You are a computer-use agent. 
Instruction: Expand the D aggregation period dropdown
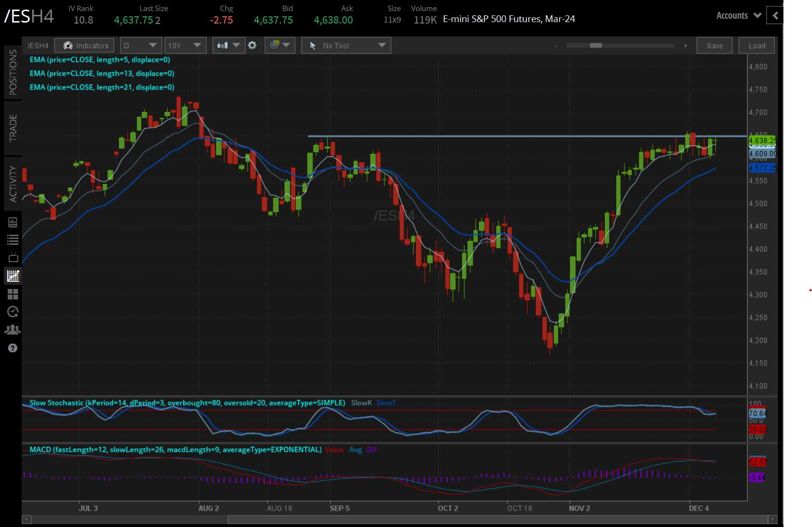(141, 46)
